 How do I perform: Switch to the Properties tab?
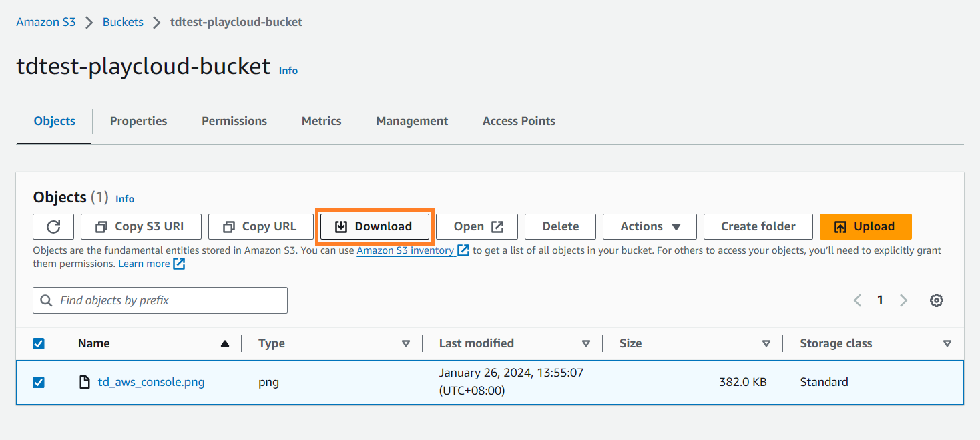[138, 121]
